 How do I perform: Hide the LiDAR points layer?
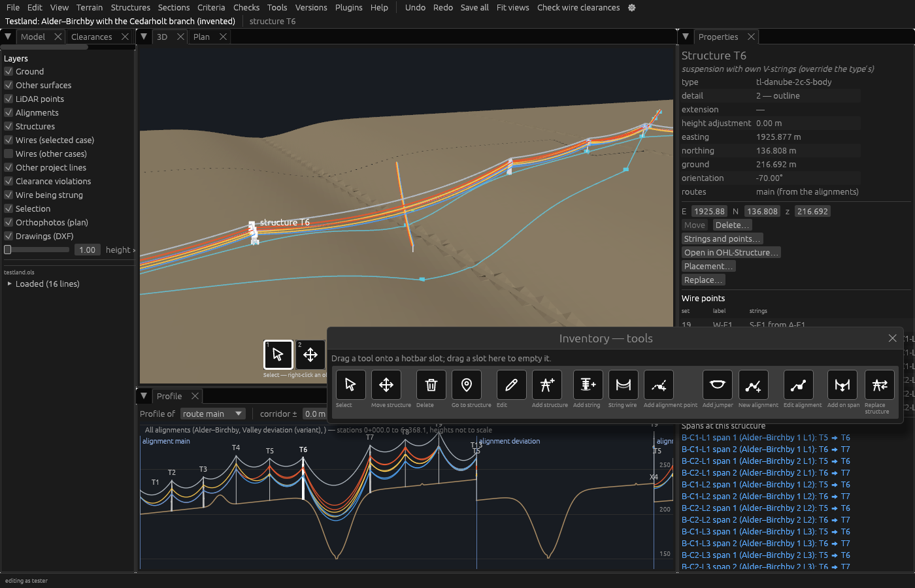tap(8, 99)
